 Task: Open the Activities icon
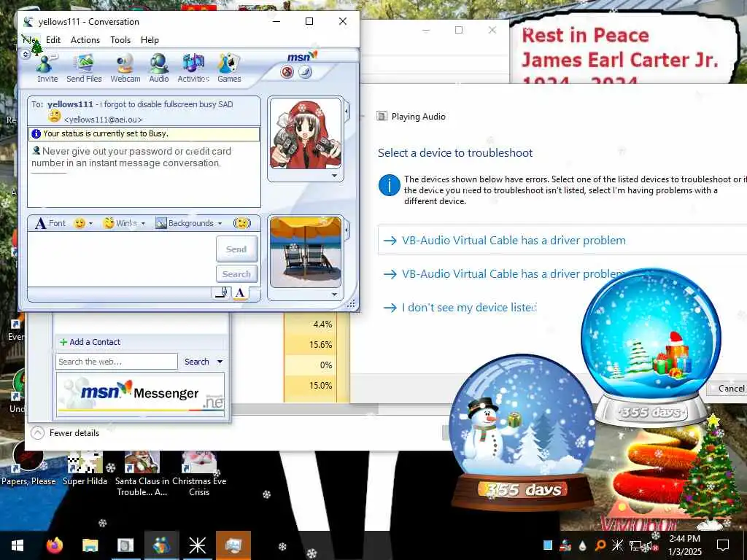(x=193, y=69)
